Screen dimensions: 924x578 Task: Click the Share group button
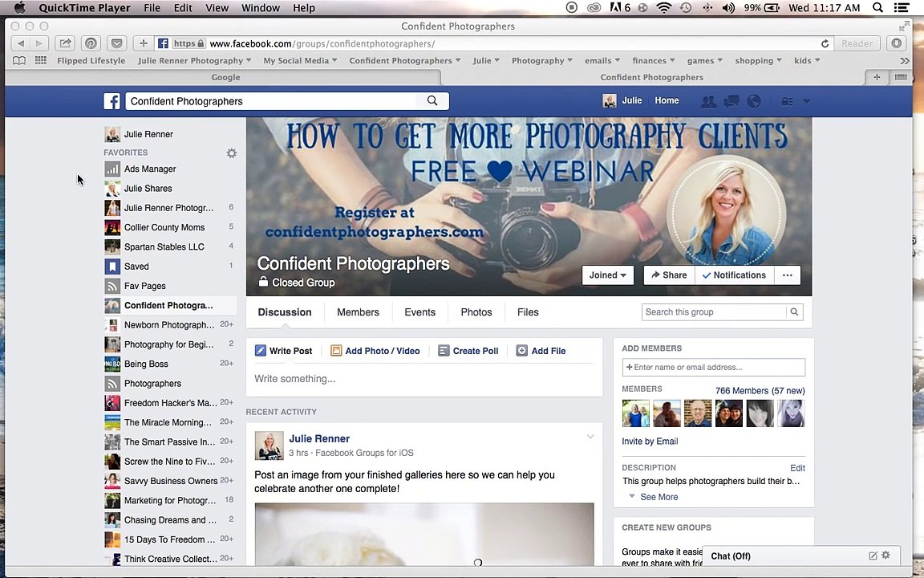coord(670,275)
